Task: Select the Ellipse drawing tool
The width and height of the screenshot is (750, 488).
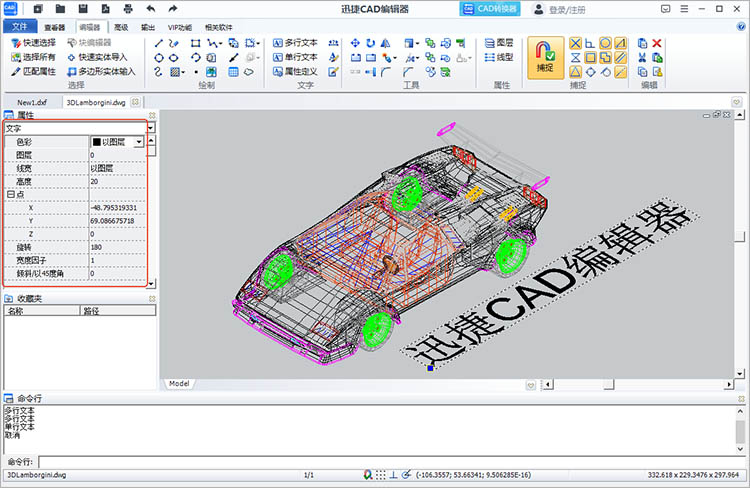Action: (x=174, y=58)
